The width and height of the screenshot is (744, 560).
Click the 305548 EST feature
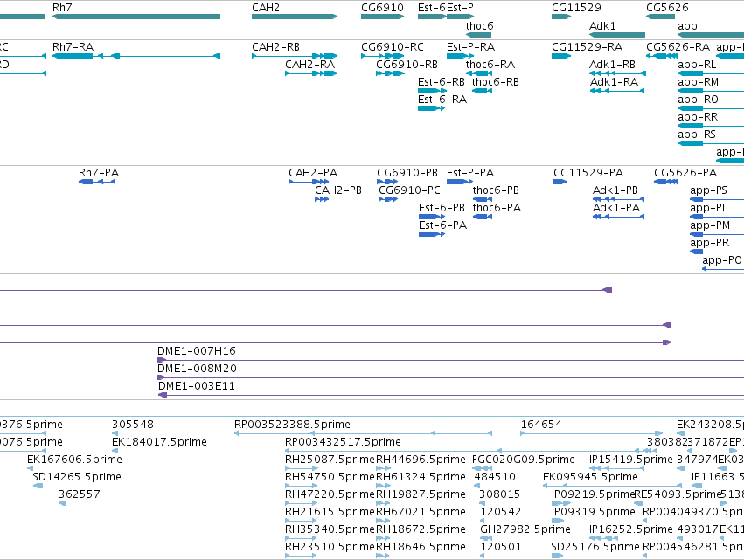115,433
